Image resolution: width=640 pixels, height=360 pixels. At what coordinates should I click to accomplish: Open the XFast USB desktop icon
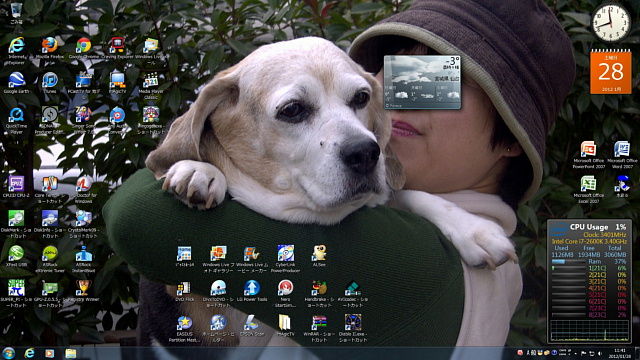pos(16,256)
